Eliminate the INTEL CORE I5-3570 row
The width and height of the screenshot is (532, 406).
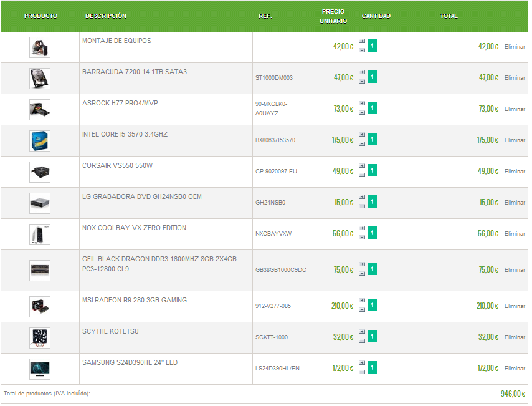pos(515,141)
